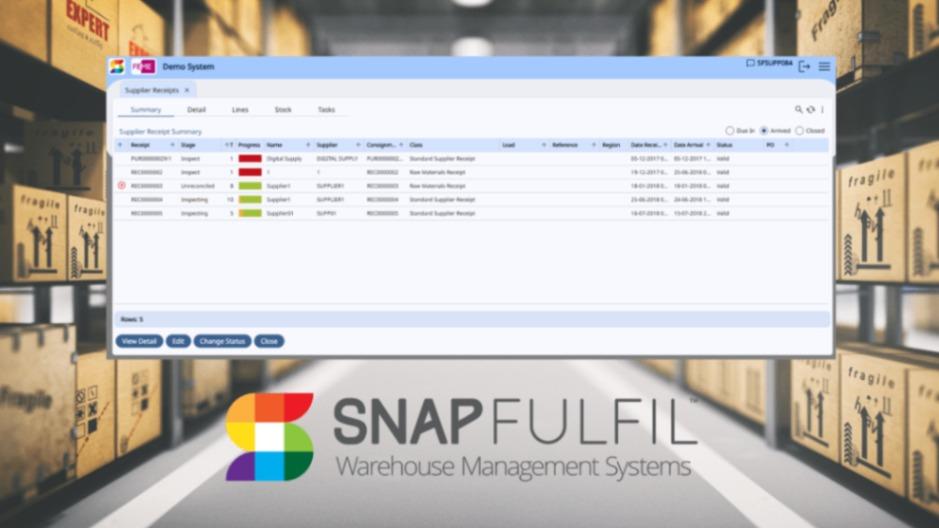Click the 'DIGITAL SUPPLY' supplier cell
The width and height of the screenshot is (939, 528).
click(x=337, y=159)
